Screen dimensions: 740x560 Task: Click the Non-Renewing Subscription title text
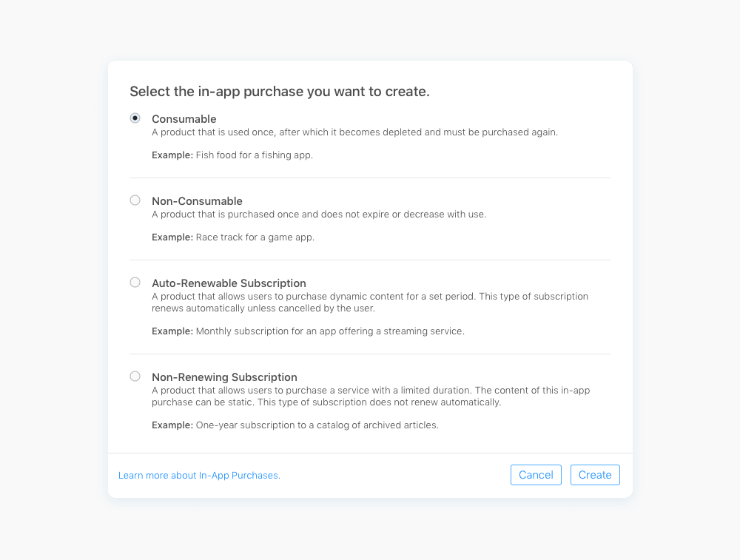[x=224, y=377]
